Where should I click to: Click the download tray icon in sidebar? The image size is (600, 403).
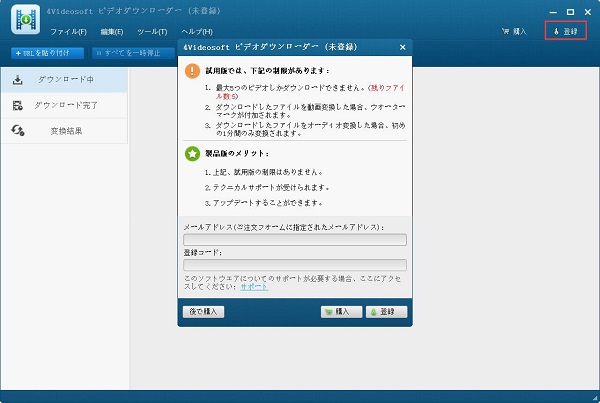18,80
